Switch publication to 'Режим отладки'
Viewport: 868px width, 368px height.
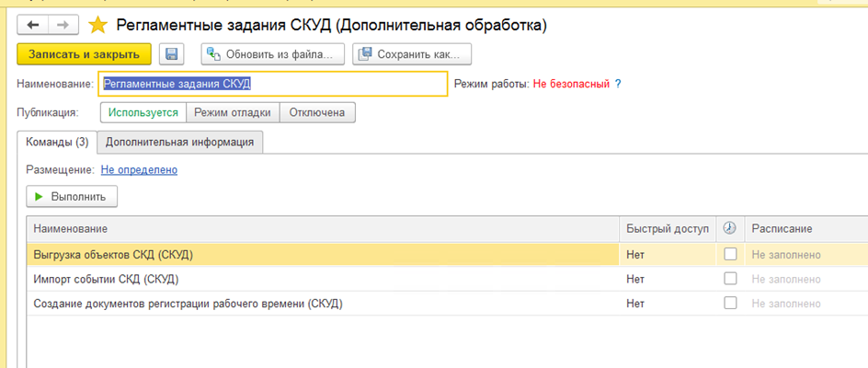tap(232, 112)
